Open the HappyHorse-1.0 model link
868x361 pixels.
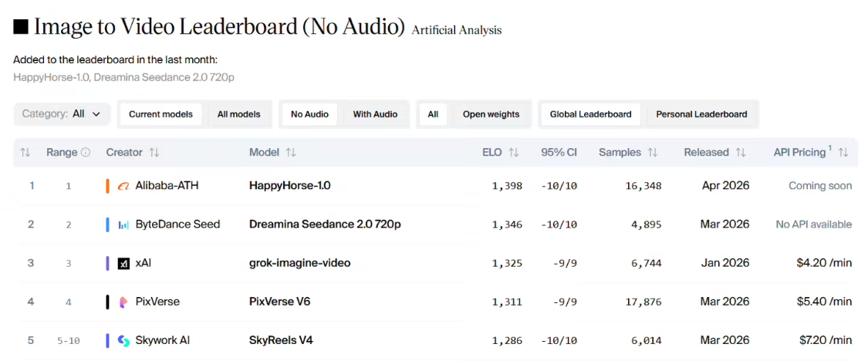289,186
